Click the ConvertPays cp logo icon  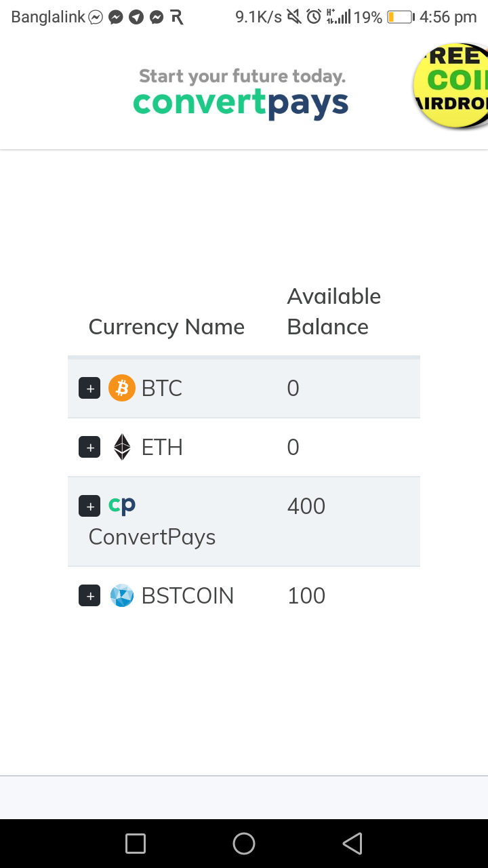(122, 505)
